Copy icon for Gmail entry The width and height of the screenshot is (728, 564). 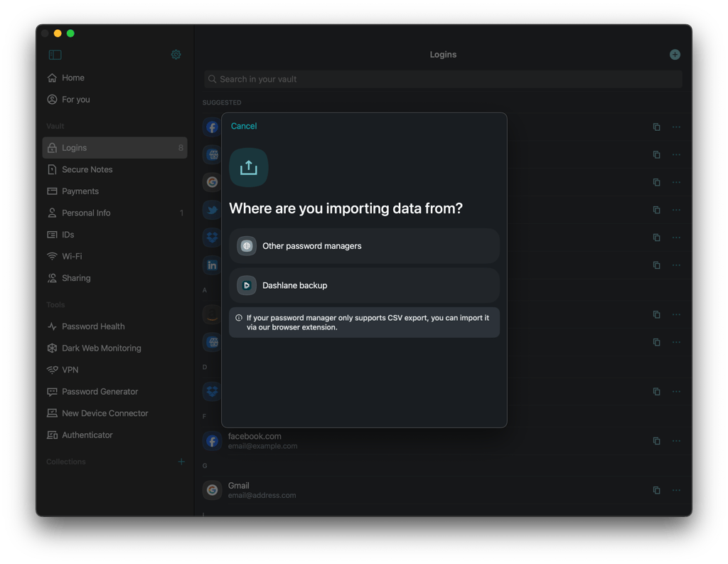(656, 490)
